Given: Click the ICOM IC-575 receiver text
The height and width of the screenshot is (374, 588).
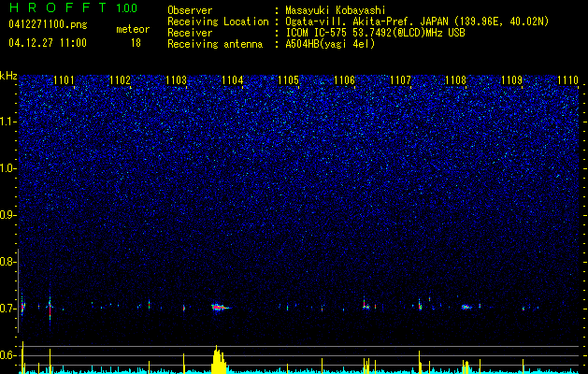Looking at the screenshot, I should pyautogui.click(x=375, y=33).
